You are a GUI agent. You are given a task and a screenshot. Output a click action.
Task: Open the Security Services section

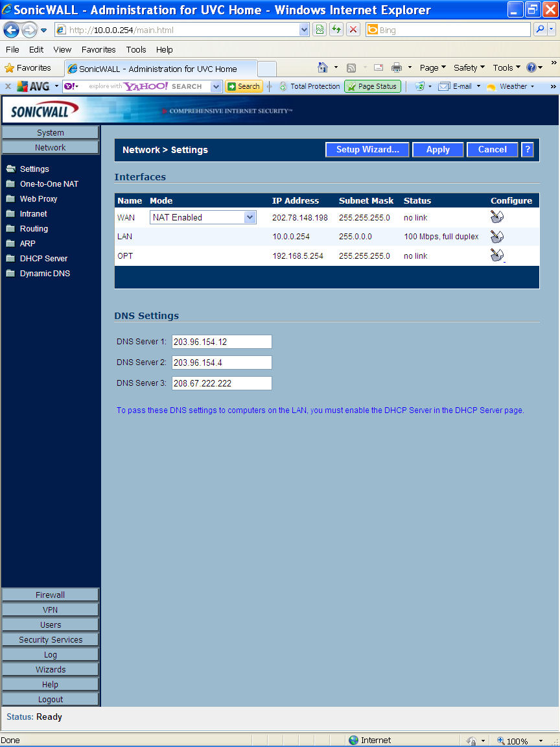51,640
